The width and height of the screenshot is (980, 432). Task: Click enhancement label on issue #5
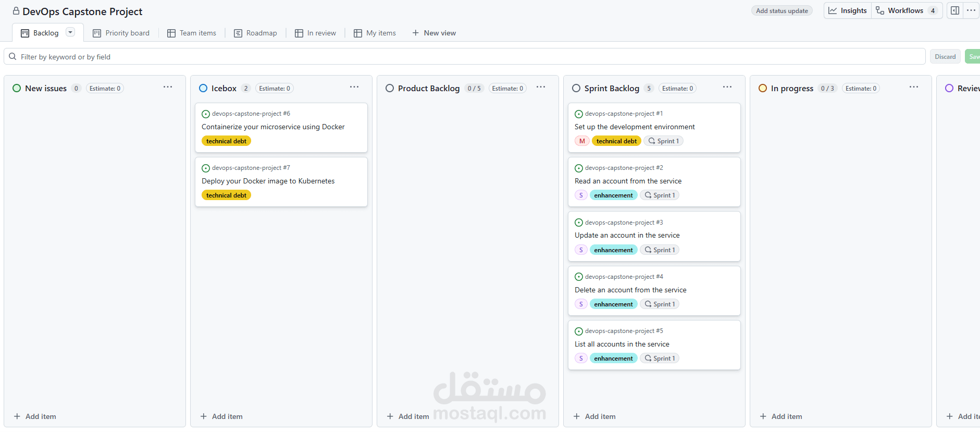tap(613, 358)
